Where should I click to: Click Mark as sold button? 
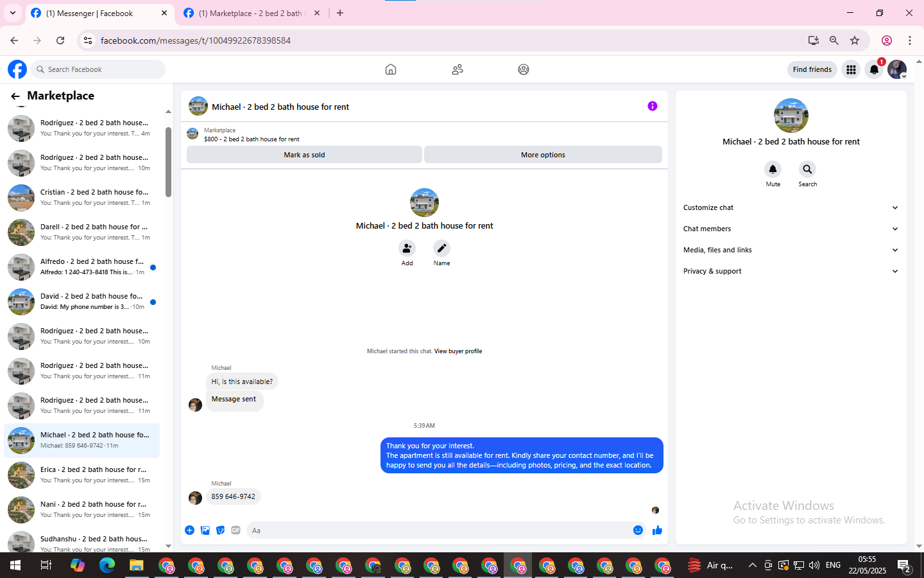click(304, 155)
